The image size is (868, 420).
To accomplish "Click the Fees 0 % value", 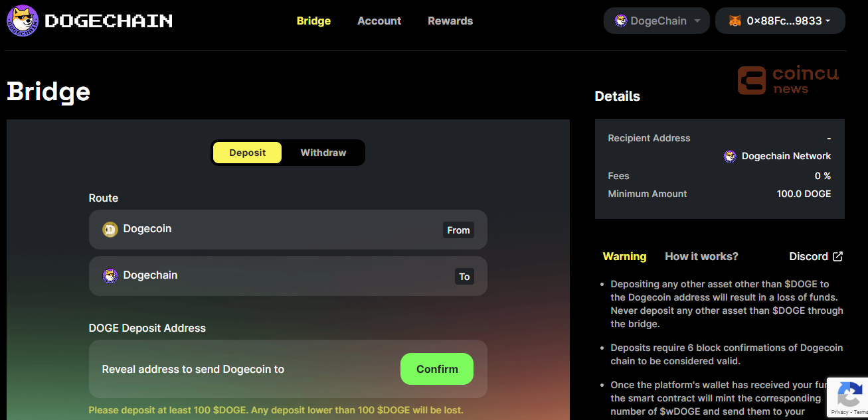I will point(823,176).
